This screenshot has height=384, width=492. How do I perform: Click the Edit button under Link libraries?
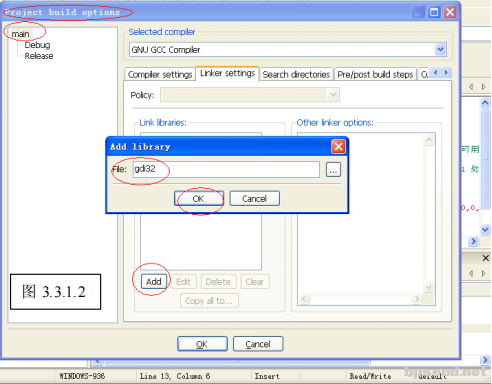coord(183,282)
